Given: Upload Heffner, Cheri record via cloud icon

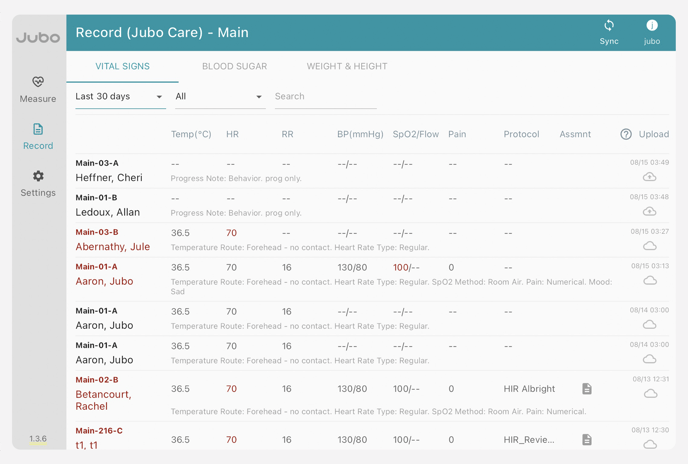Looking at the screenshot, I should (649, 177).
